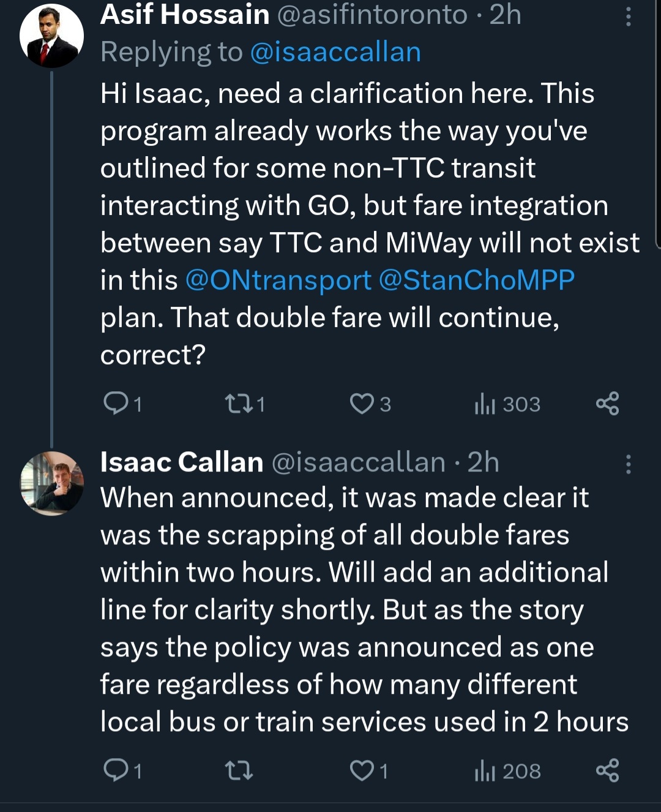The width and height of the screenshot is (661, 812).
Task: Open @isaaccallan in the Replying to line
Action: click(x=335, y=53)
